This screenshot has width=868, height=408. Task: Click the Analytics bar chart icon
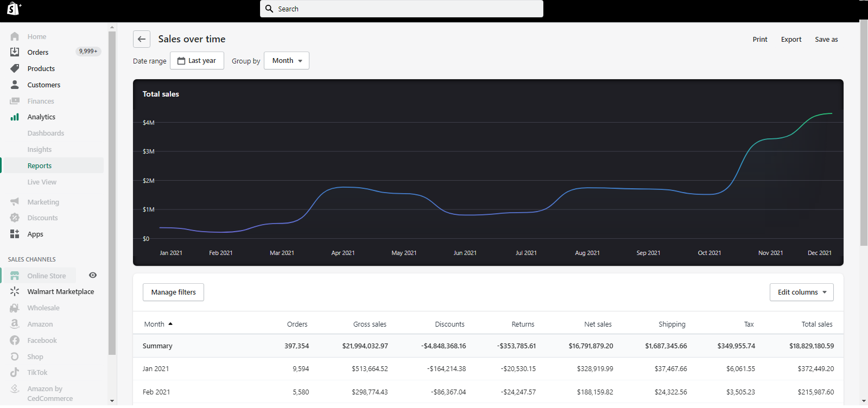click(15, 117)
